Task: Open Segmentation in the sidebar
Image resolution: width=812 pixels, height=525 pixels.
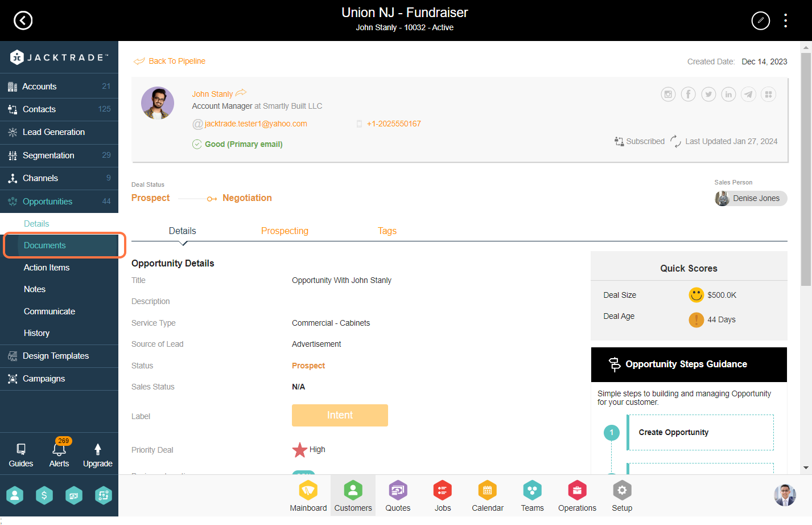Action: point(59,155)
